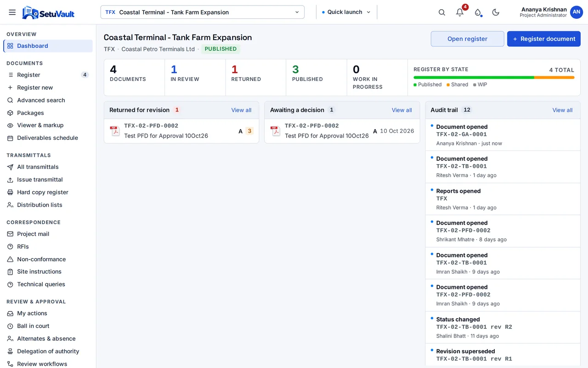Viewport: 588px width, 368px height.
Task: Open the search magnifier icon in header
Action: 442,12
